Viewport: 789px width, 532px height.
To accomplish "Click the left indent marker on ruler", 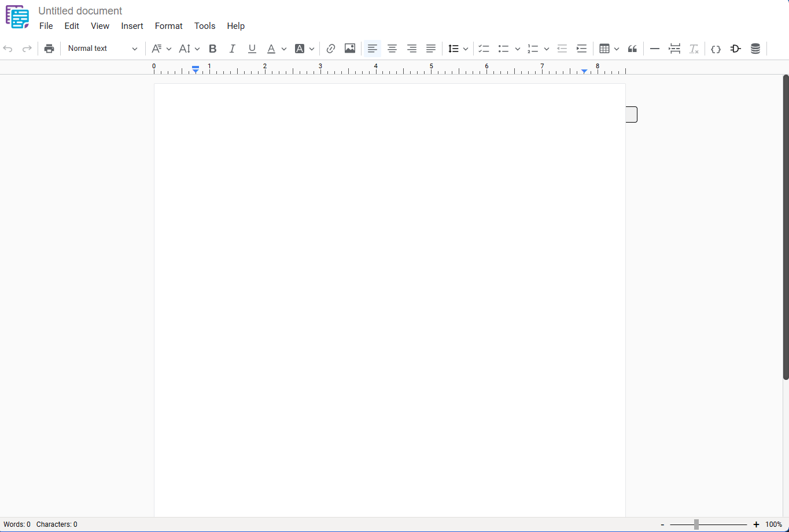I will tap(196, 70).
